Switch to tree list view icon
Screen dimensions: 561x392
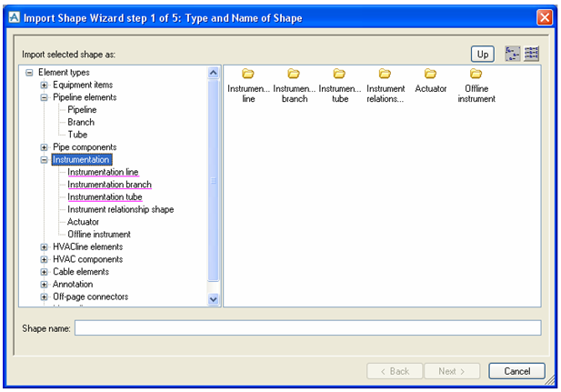tap(512, 54)
